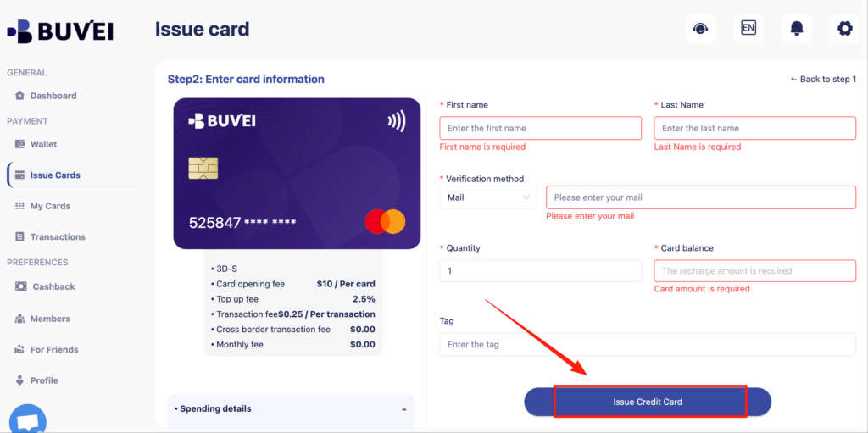Open the Members page
The image size is (868, 433).
[x=50, y=319]
